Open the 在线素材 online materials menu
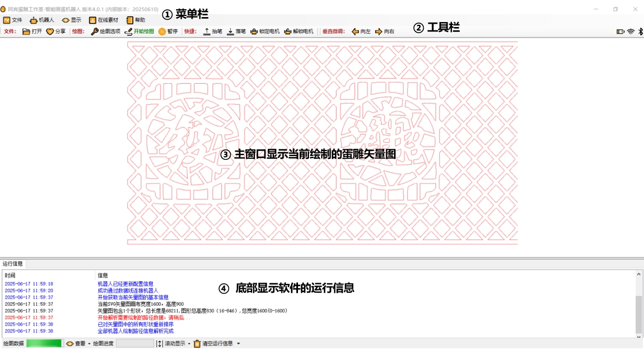Screen dimensions: 644x350 click(103, 20)
